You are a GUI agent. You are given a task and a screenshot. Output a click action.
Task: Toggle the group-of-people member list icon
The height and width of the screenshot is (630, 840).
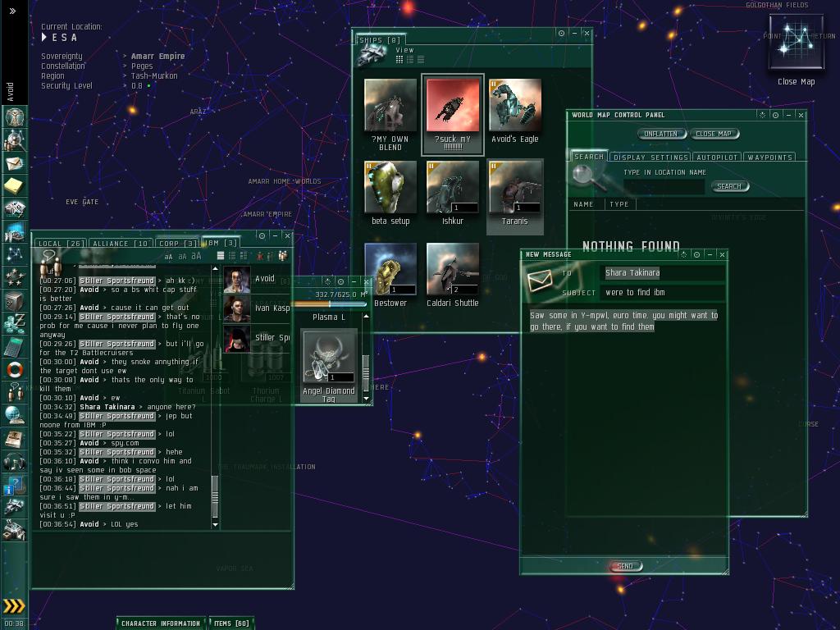[x=283, y=256]
